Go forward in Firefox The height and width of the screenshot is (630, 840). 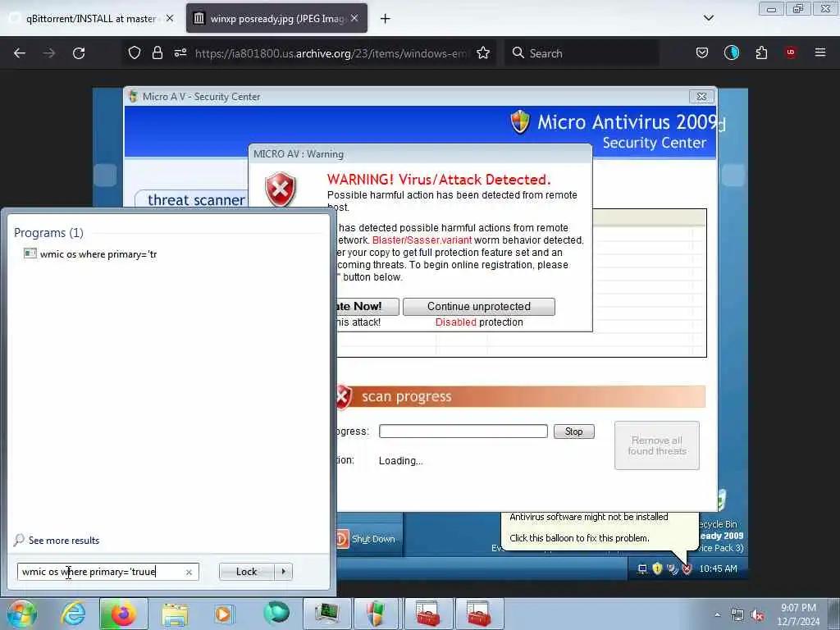49,53
